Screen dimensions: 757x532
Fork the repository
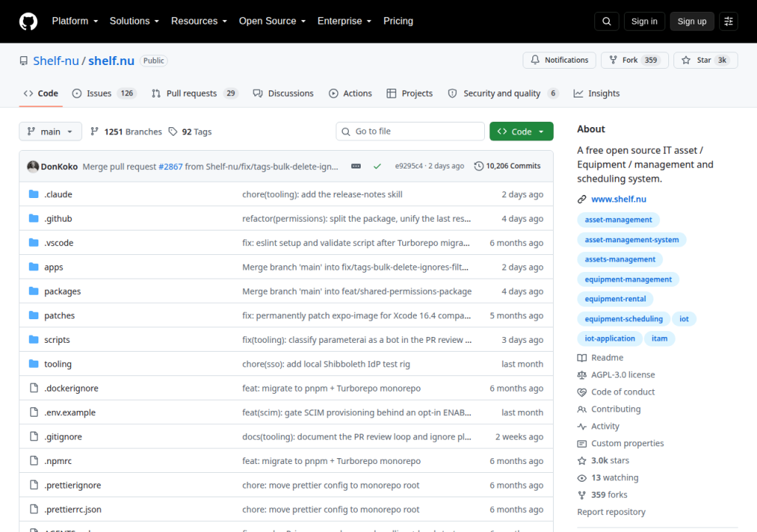point(634,60)
